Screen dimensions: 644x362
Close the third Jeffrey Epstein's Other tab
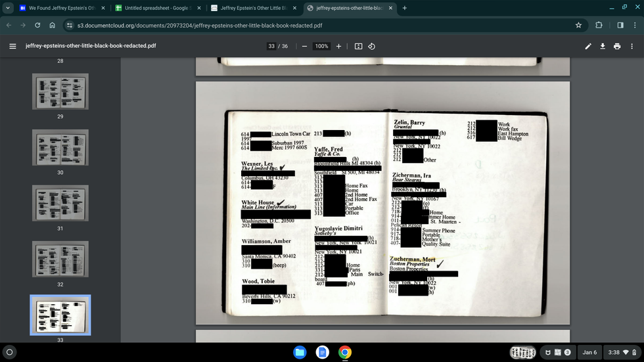(294, 8)
